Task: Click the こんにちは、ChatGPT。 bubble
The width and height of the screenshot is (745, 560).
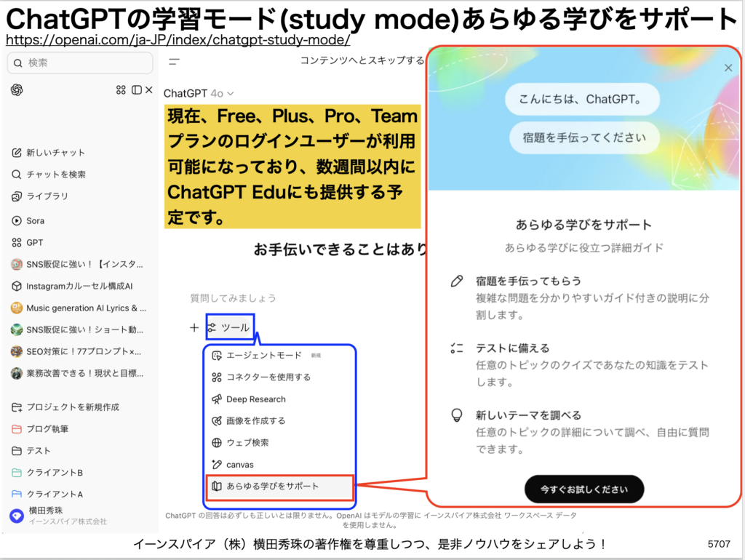Action: pos(582,99)
